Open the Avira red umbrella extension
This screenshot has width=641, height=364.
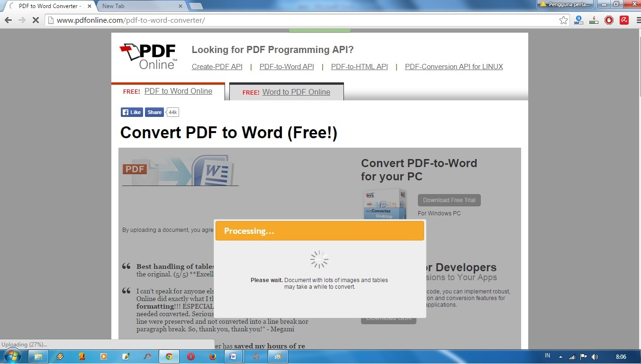pos(624,20)
